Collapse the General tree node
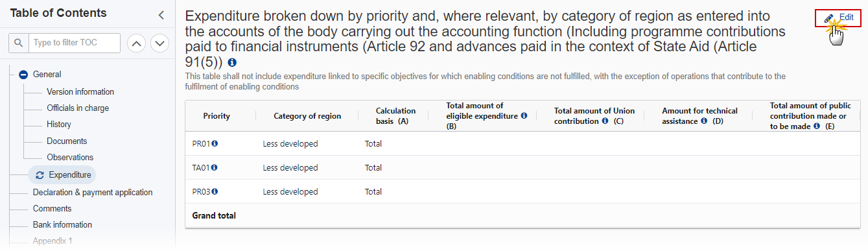 coord(23,75)
